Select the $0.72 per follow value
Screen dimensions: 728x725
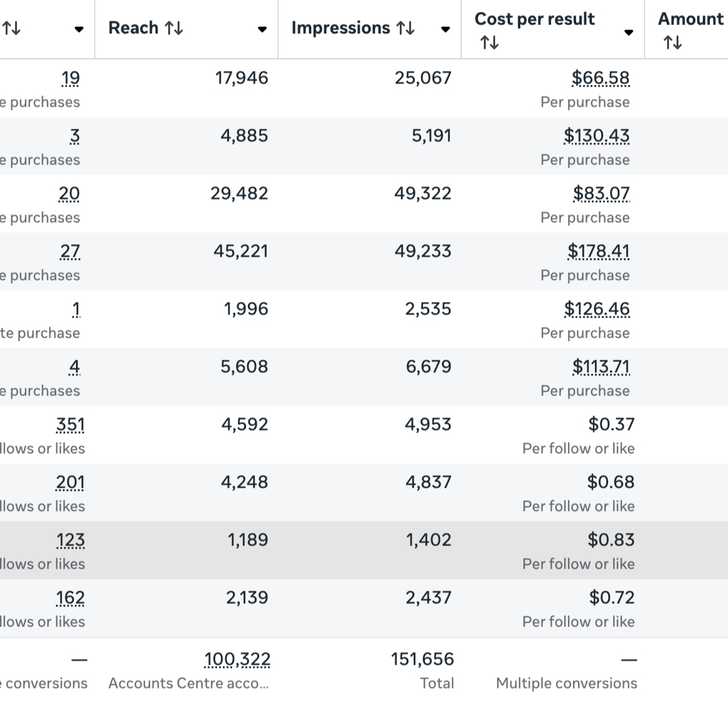tap(611, 598)
